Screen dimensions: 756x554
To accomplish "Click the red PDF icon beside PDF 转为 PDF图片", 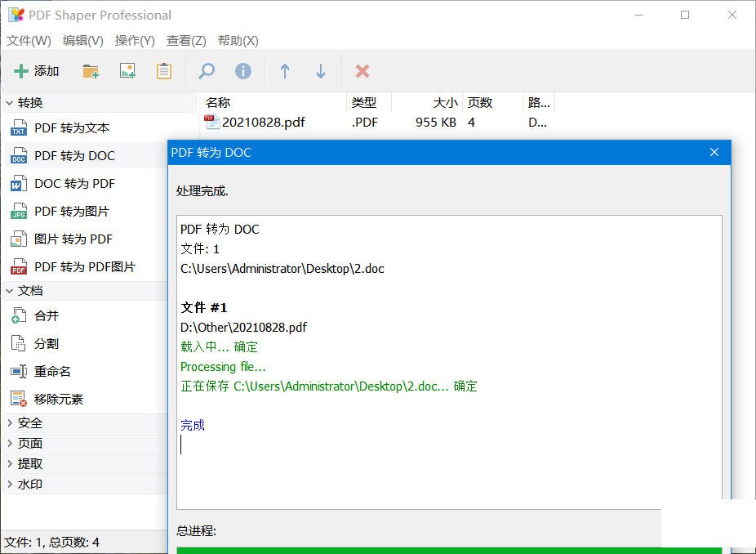I will [x=18, y=267].
